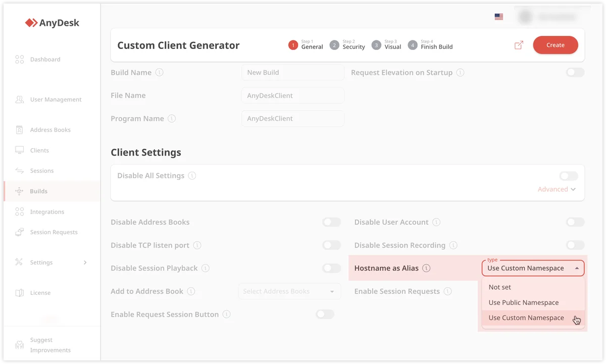Toggle Enable Request Session Button switch
The image size is (606, 364).
(x=325, y=315)
